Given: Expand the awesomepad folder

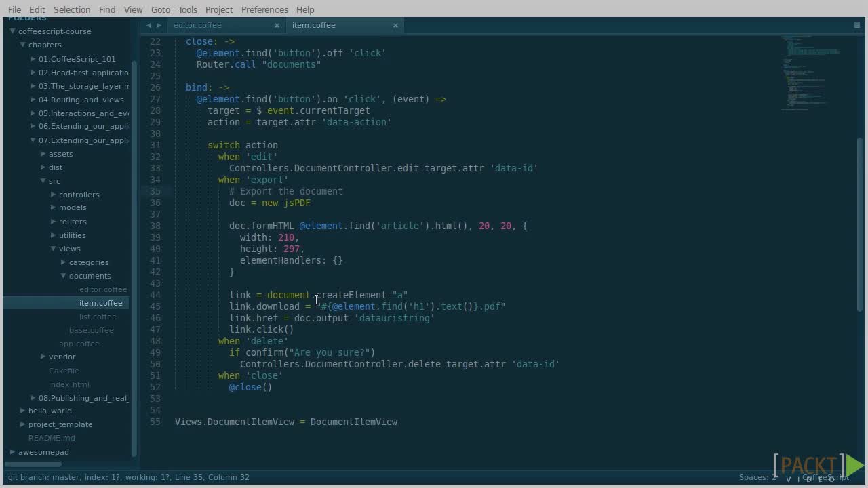Looking at the screenshot, I should (12, 452).
